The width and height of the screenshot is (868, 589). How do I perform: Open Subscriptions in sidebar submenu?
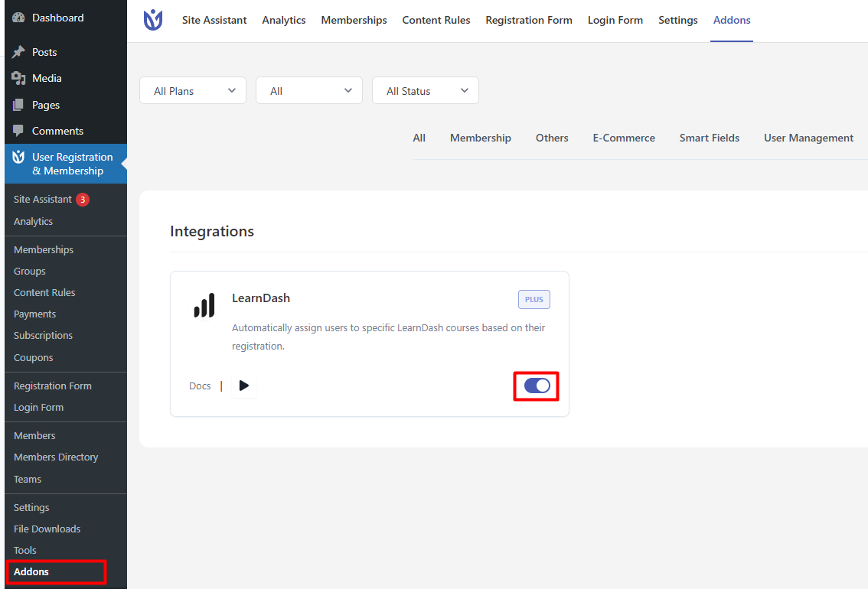click(x=43, y=336)
